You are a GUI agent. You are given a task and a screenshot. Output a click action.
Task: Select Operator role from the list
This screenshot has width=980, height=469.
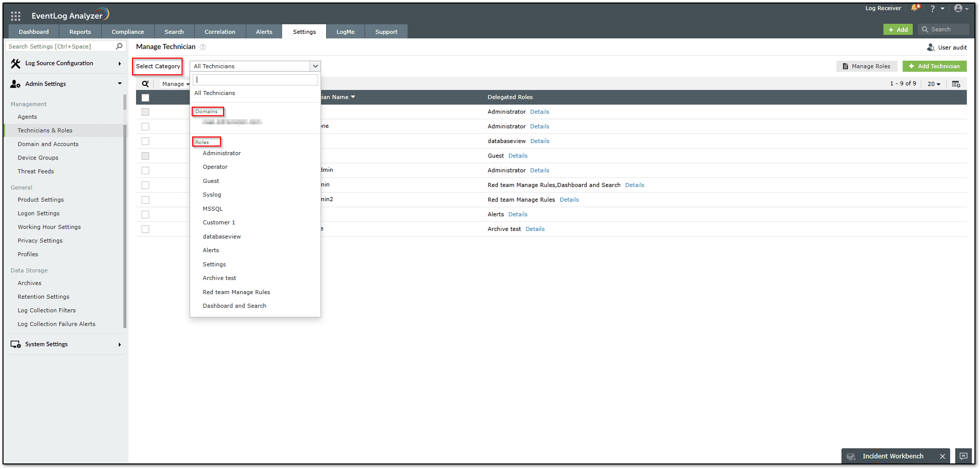tap(215, 167)
